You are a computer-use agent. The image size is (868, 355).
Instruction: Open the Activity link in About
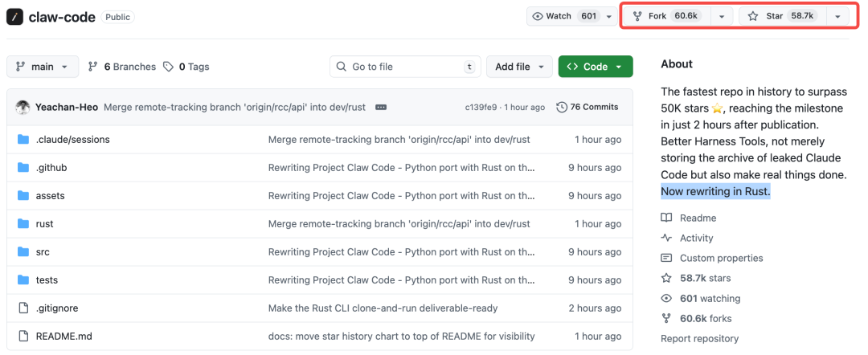pos(696,238)
